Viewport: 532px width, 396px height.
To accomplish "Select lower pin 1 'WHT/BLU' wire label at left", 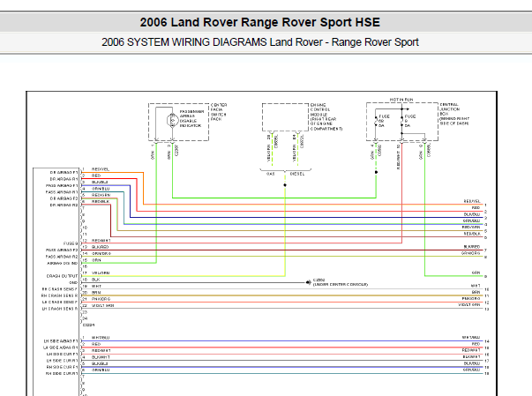I will 101,338.
